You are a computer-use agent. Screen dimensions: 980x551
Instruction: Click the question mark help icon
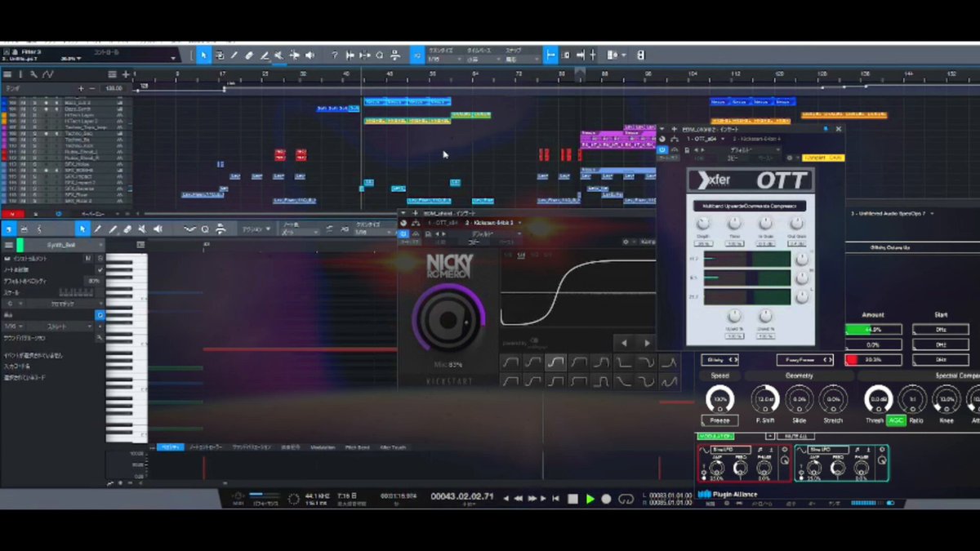334,56
